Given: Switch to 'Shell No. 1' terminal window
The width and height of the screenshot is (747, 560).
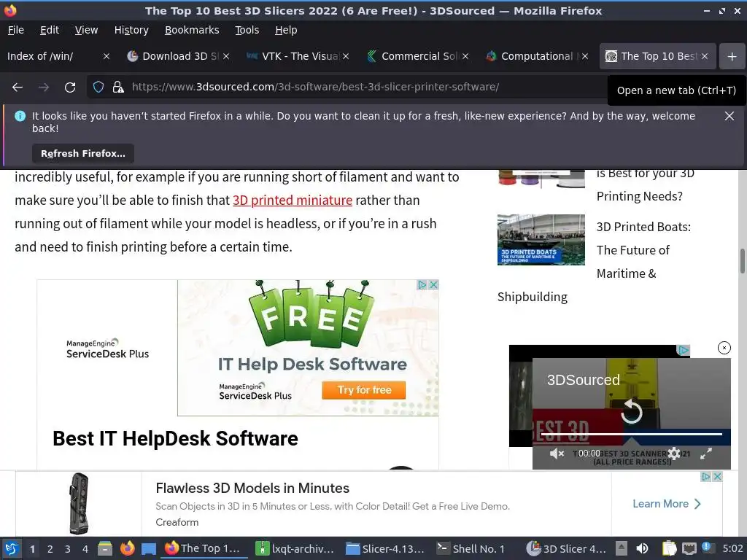Looking at the screenshot, I should point(471,548).
